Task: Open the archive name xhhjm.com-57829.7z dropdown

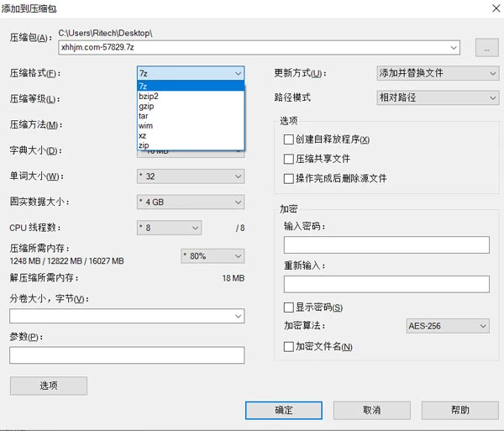Action: tap(454, 48)
